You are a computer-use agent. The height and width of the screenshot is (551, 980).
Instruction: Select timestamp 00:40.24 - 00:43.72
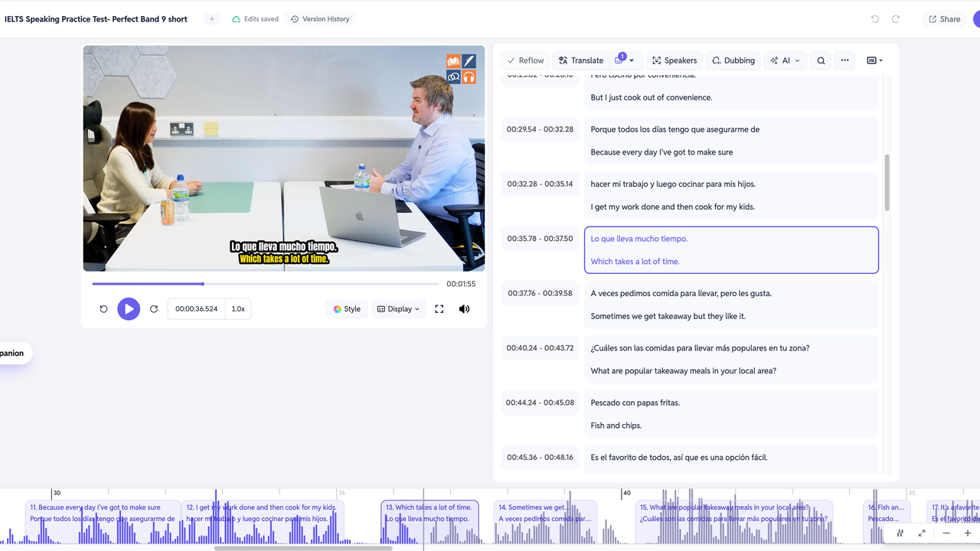click(x=540, y=347)
